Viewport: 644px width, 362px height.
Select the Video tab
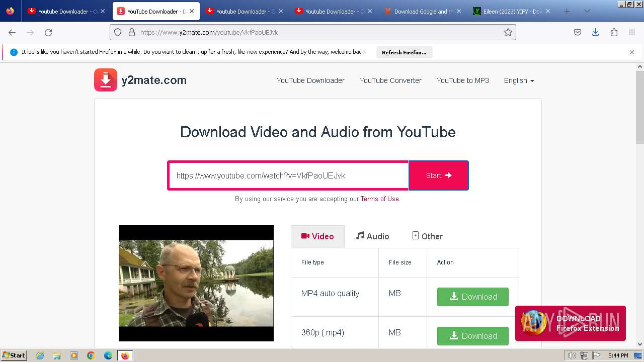[x=317, y=236]
